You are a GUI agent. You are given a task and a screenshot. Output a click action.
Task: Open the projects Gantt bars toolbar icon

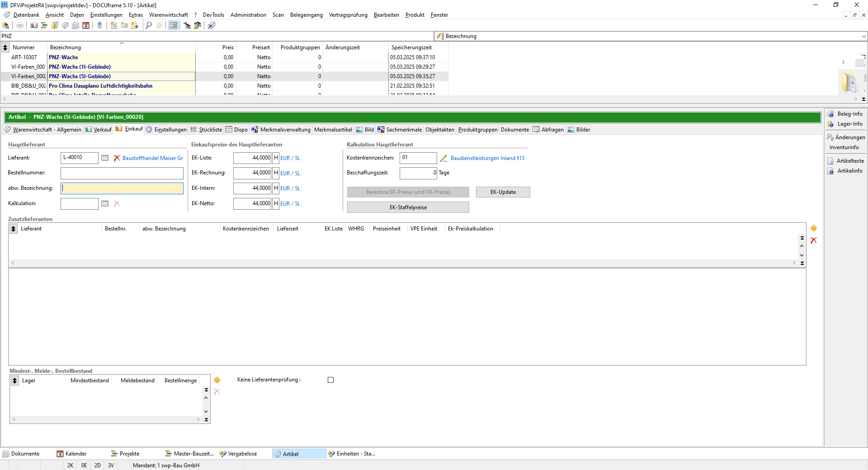point(44,25)
